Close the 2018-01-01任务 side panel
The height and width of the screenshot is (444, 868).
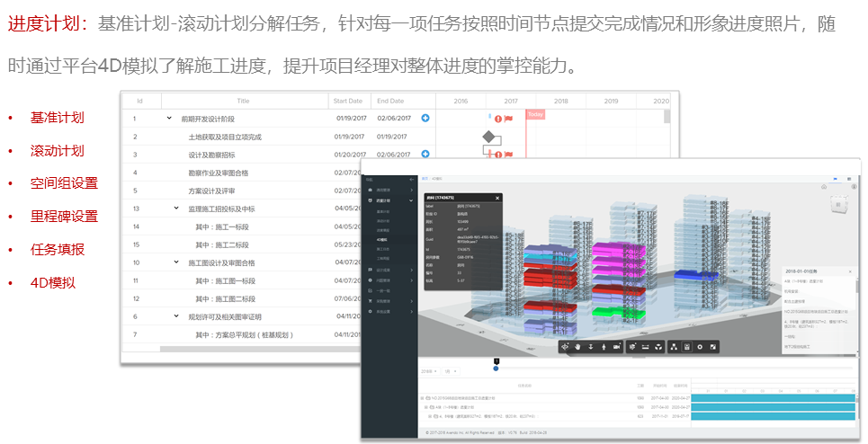tap(850, 271)
